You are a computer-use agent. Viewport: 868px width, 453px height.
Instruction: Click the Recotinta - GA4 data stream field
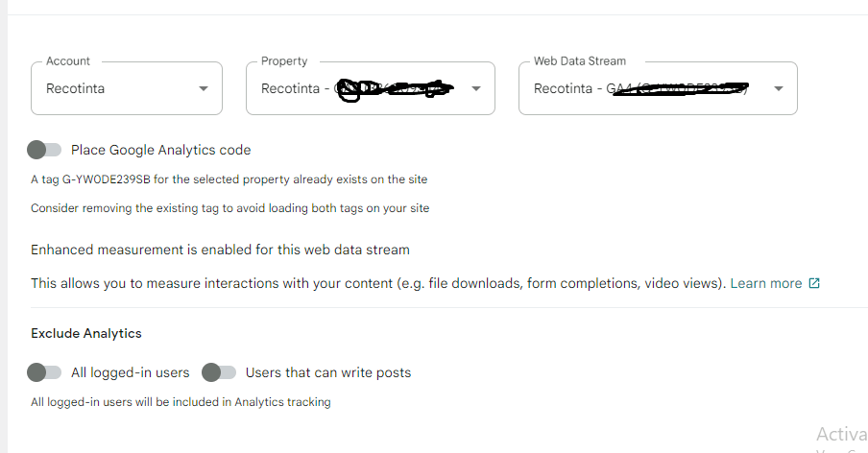click(x=658, y=88)
